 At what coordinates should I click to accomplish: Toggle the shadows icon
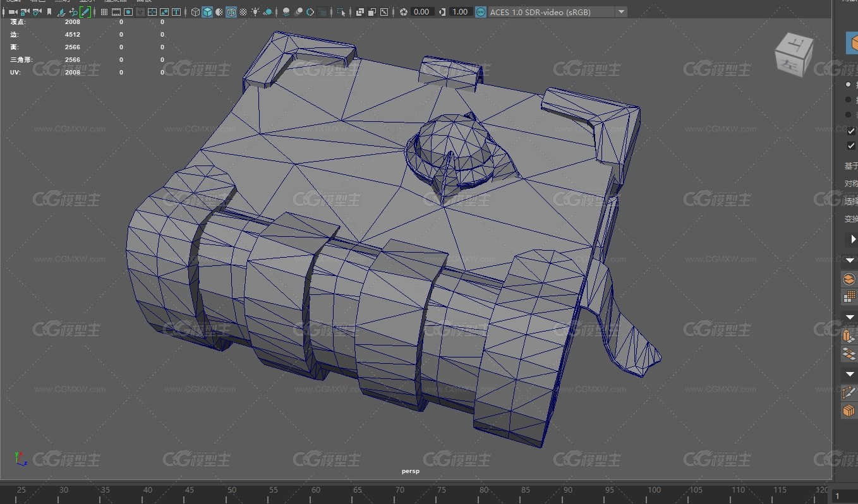[268, 12]
